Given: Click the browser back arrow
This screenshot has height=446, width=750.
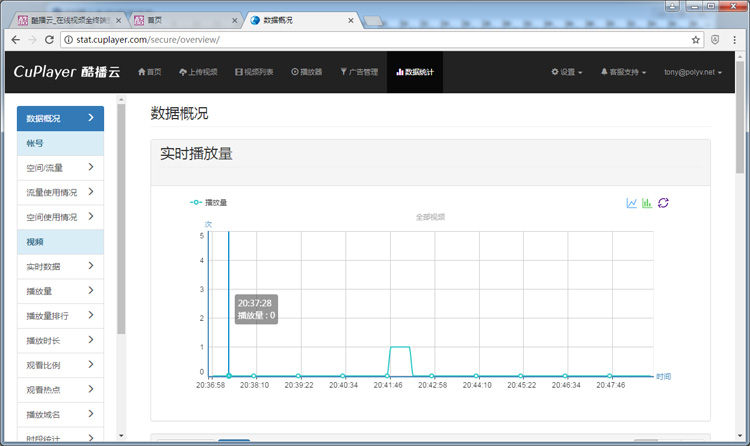Looking at the screenshot, I should pos(14,40).
